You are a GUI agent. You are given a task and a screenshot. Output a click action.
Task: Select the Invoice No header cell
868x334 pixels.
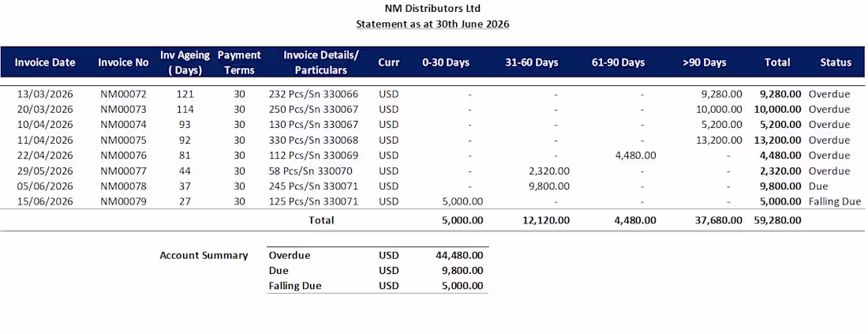click(x=123, y=62)
